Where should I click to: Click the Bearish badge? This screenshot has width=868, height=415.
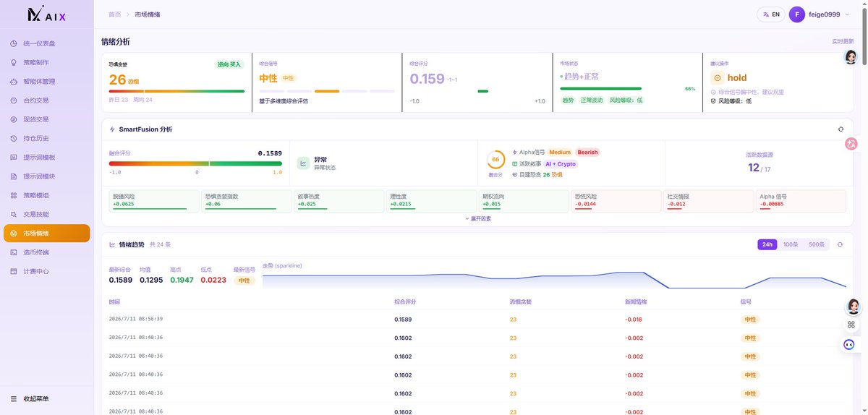coord(588,153)
